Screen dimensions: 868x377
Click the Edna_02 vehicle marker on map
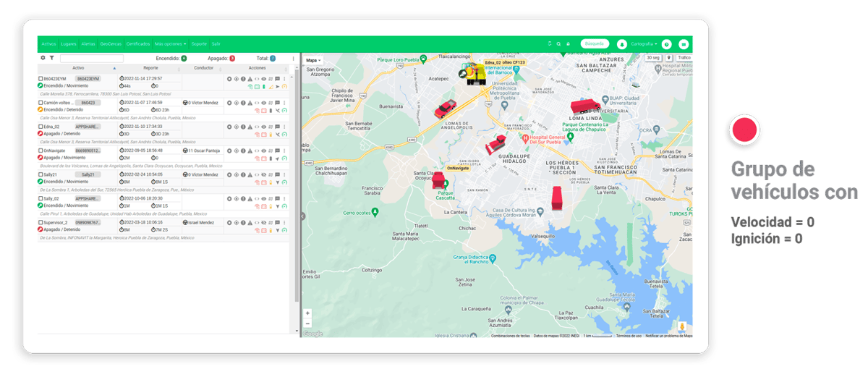coord(474,73)
